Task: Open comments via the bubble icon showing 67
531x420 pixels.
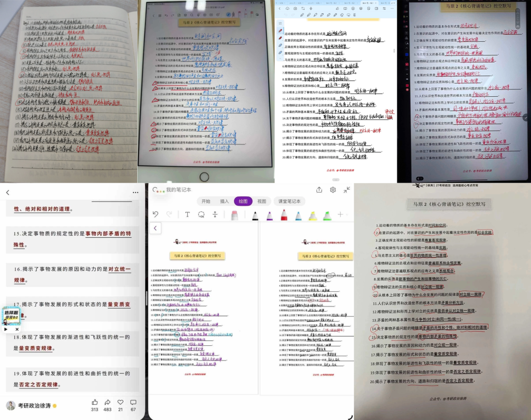Action: (x=133, y=402)
